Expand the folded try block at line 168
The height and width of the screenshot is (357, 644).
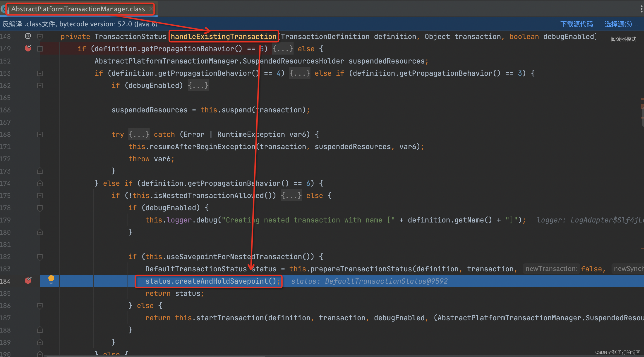coord(40,135)
